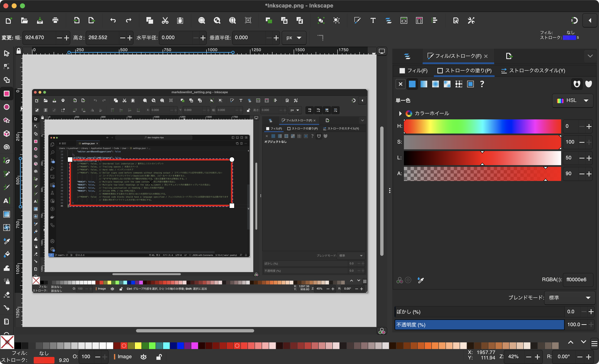599x364 pixels.
Task: Switch to the フィル(F) tab
Action: click(x=413, y=71)
